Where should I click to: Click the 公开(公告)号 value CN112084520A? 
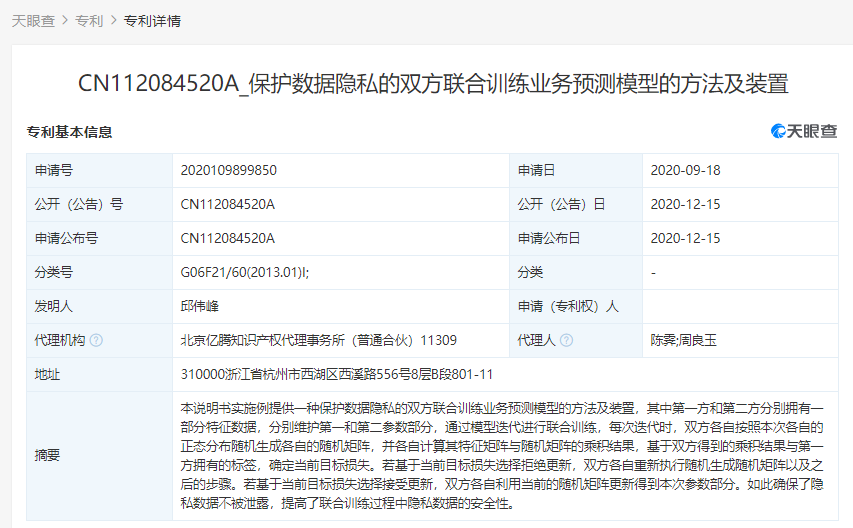coord(227,204)
